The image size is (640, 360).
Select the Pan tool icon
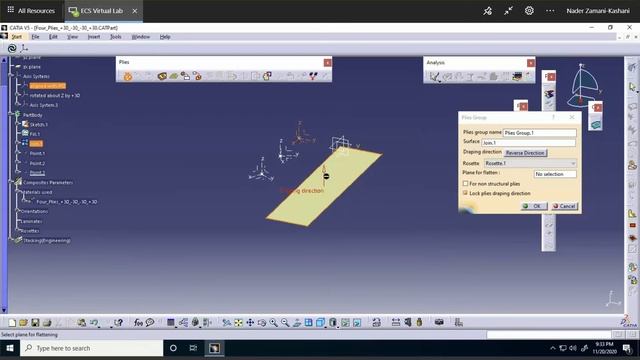tap(250, 323)
